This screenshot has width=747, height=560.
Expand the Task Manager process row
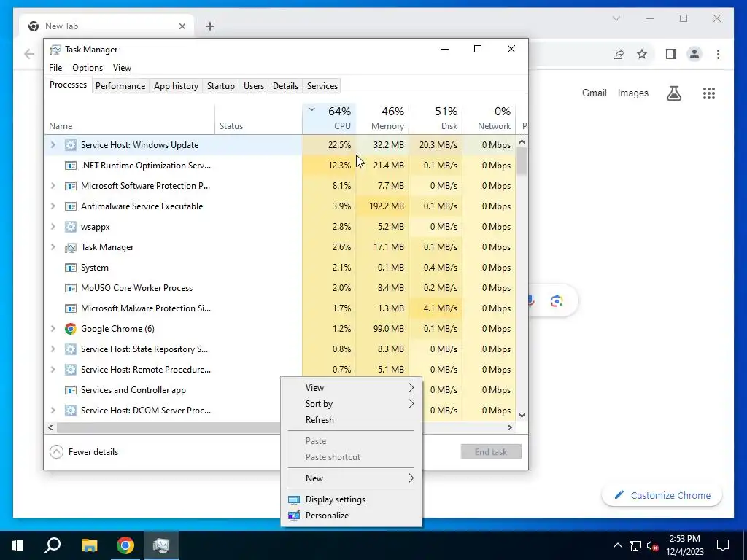click(53, 247)
